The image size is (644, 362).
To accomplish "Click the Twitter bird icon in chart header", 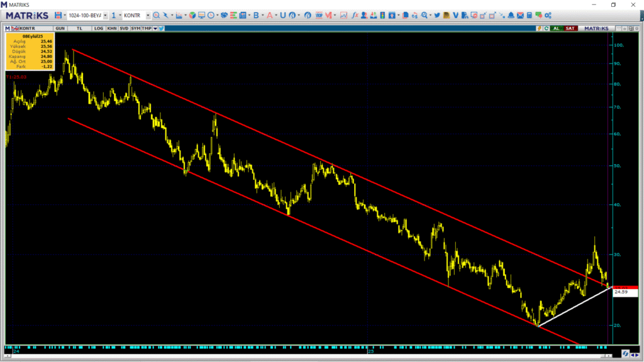I will click(162, 28).
